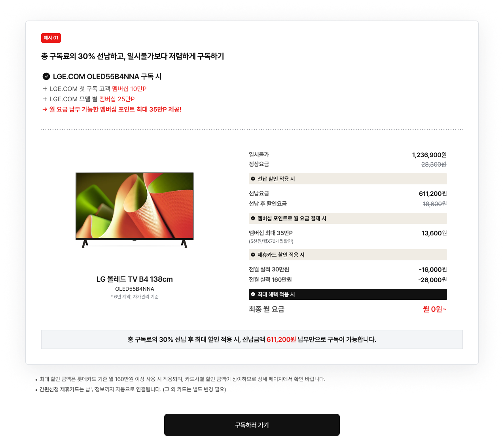Click the LG OLED TV product image
This screenshot has height=436, width=504.
(135, 210)
